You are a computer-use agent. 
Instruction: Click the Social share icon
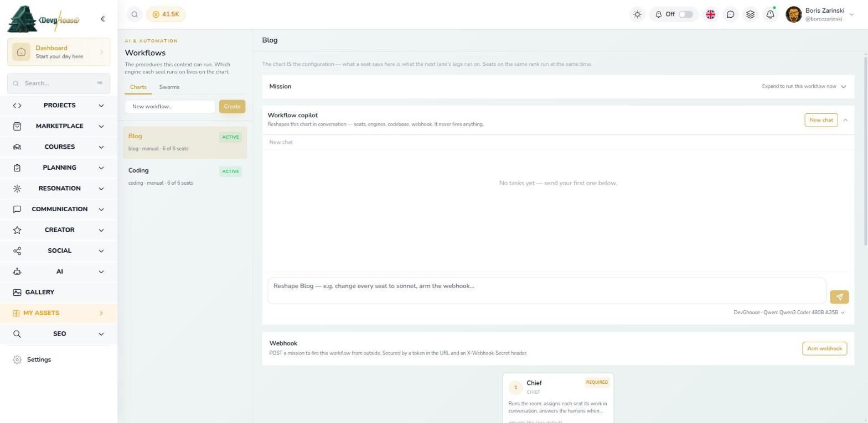click(17, 251)
